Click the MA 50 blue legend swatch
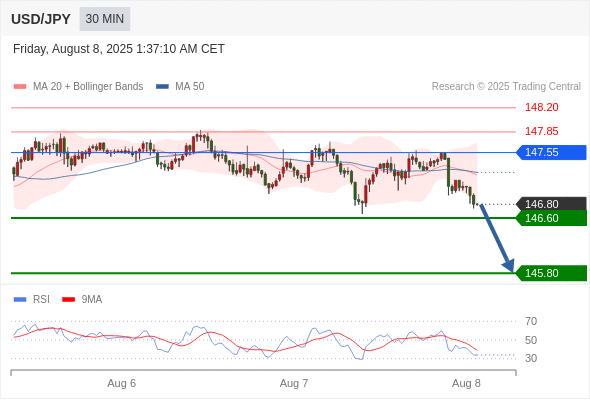 162,87
